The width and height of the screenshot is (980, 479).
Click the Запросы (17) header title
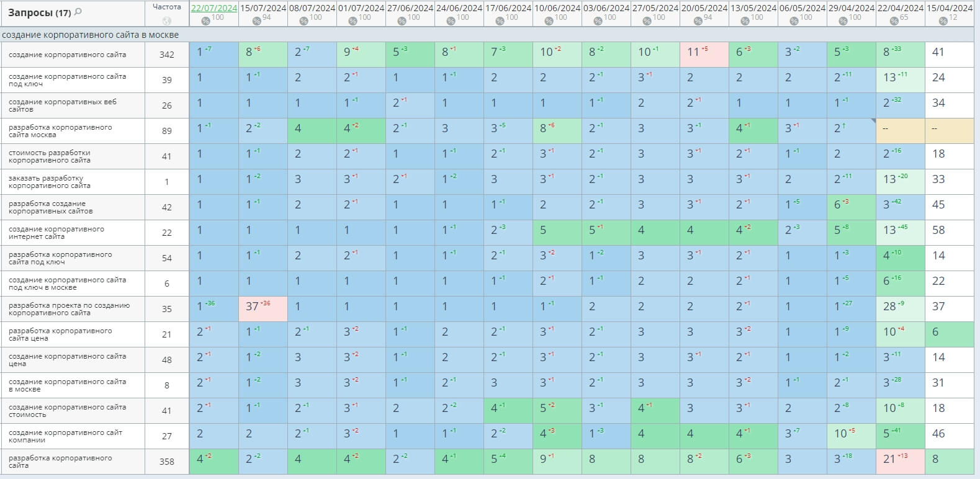click(38, 12)
